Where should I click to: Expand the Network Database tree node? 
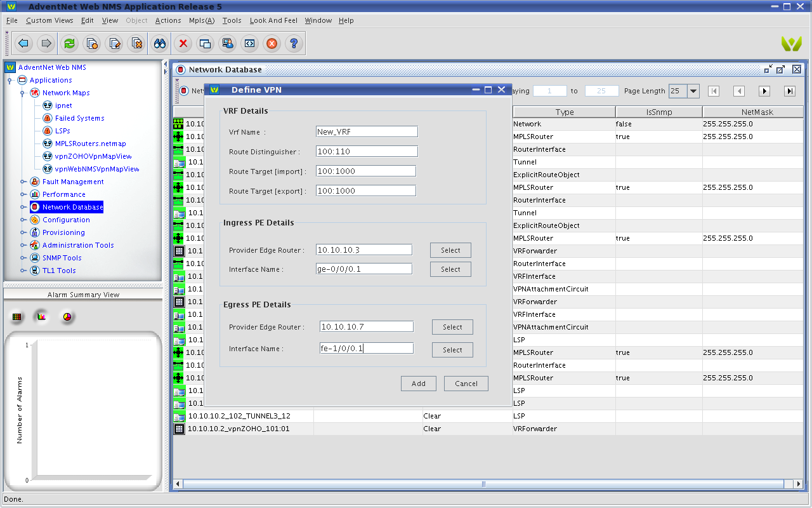click(x=22, y=208)
